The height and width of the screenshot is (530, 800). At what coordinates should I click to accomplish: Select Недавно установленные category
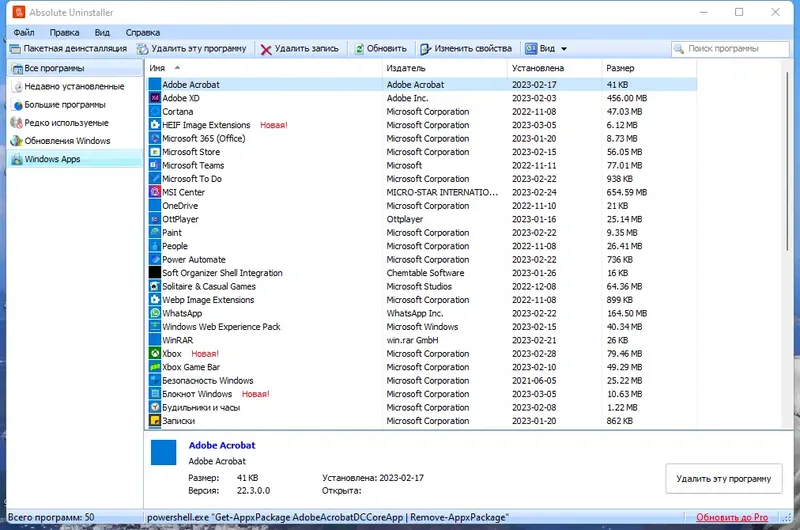pyautogui.click(x=75, y=87)
